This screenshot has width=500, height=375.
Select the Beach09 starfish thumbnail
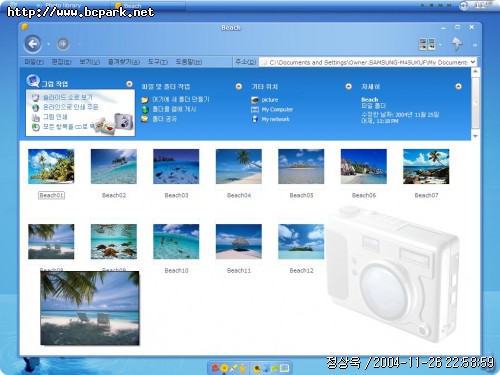[114, 242]
